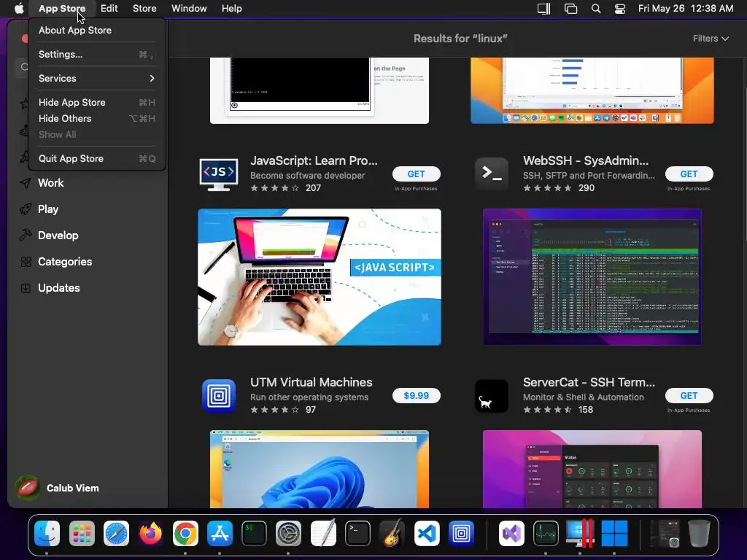747x560 pixels.
Task: Open the WebSSH terminal screenshot
Action: 592,277
